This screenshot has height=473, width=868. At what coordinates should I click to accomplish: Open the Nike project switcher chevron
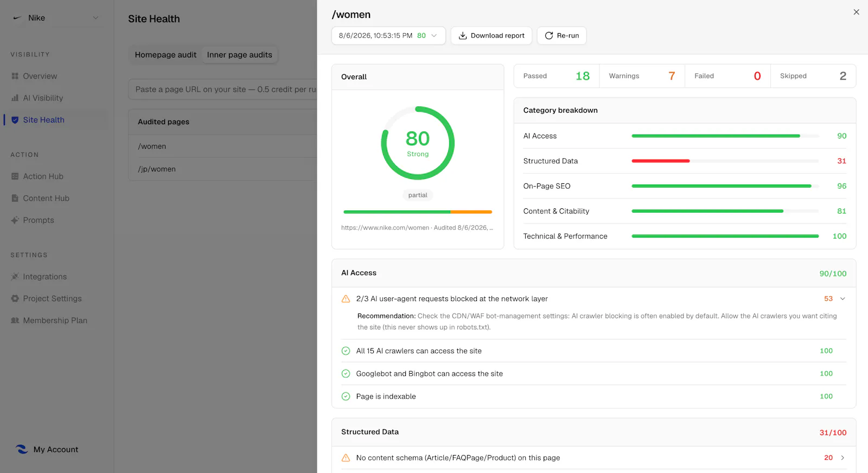[x=96, y=18]
